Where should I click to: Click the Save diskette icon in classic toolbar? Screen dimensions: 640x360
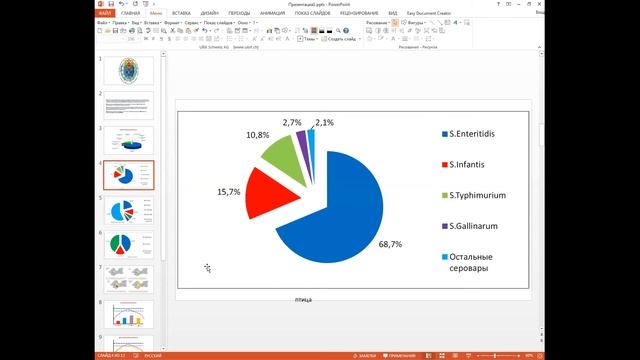[x=116, y=31]
